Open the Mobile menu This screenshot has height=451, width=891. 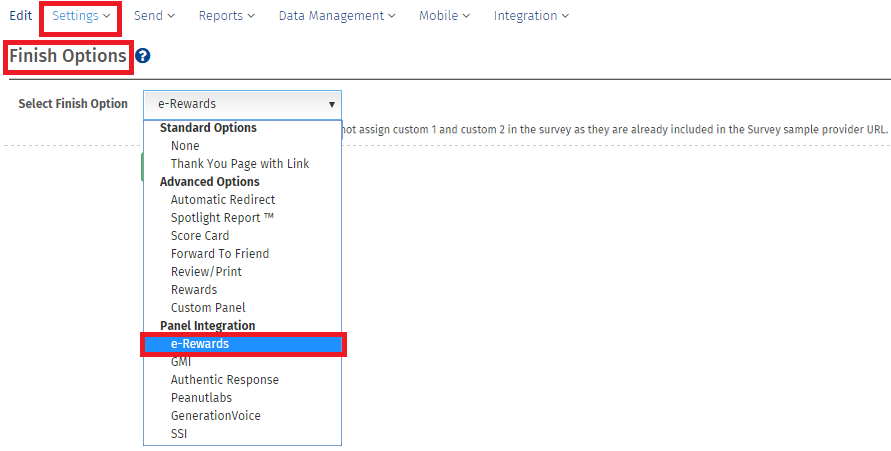pos(444,16)
